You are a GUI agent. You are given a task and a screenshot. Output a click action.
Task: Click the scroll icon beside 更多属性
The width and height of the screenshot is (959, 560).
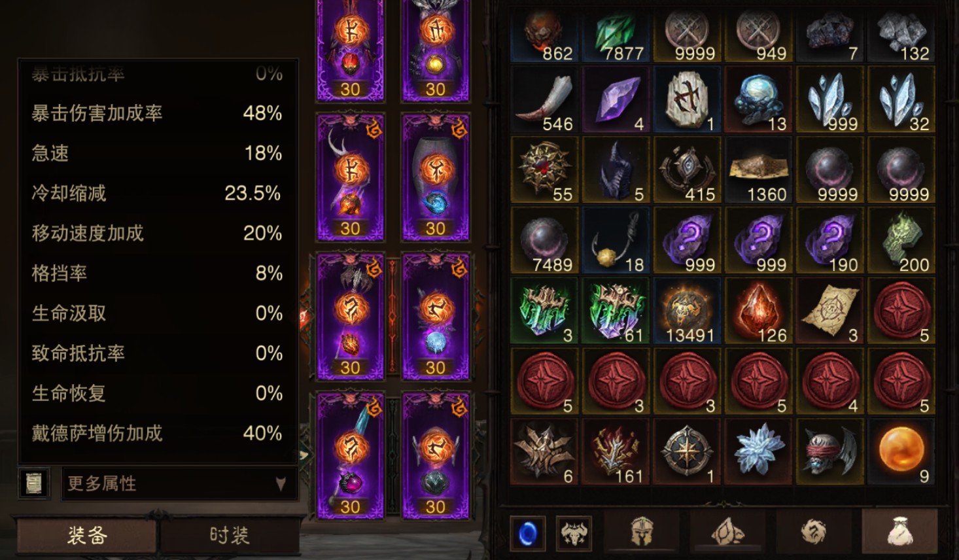point(33,483)
